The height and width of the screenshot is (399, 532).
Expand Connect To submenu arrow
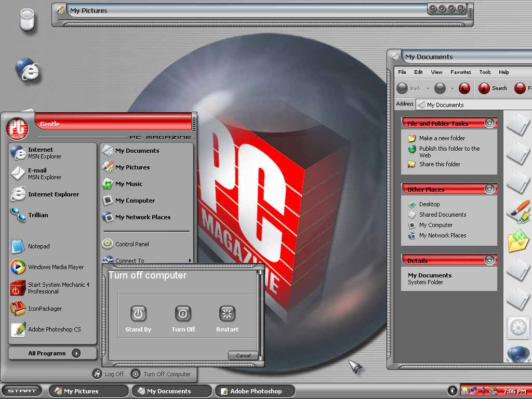[190, 260]
